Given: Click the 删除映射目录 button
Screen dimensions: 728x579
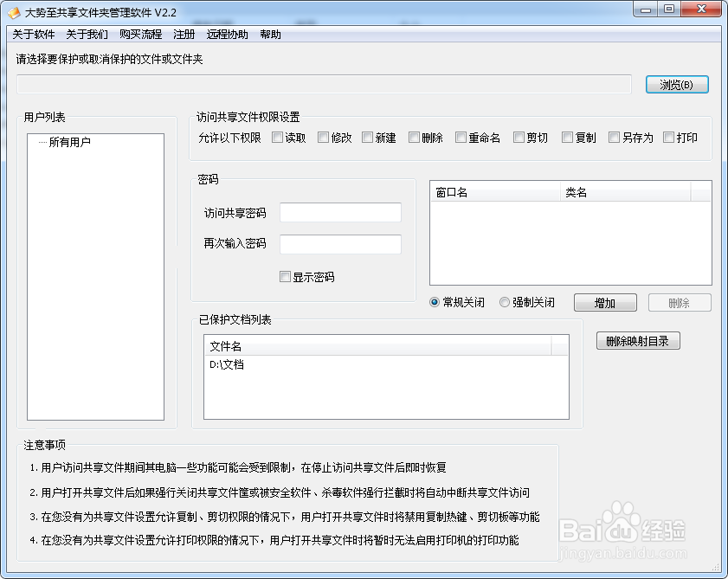Looking at the screenshot, I should (638, 341).
